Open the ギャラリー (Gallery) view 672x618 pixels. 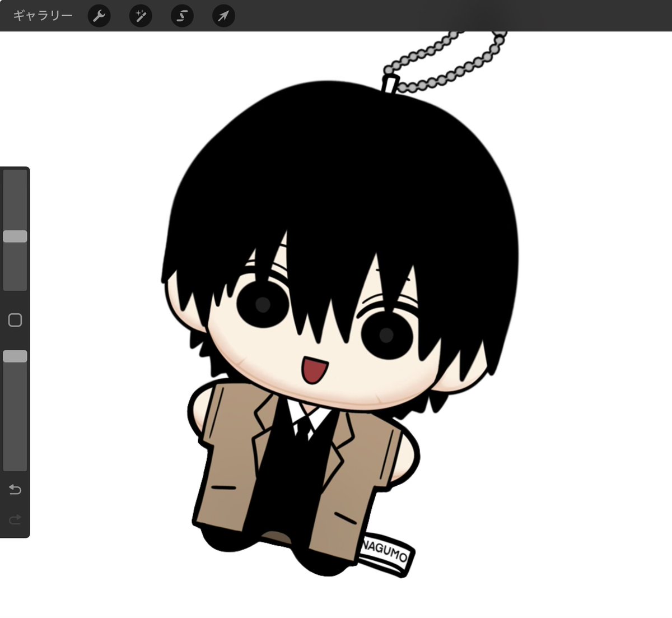pos(43,16)
